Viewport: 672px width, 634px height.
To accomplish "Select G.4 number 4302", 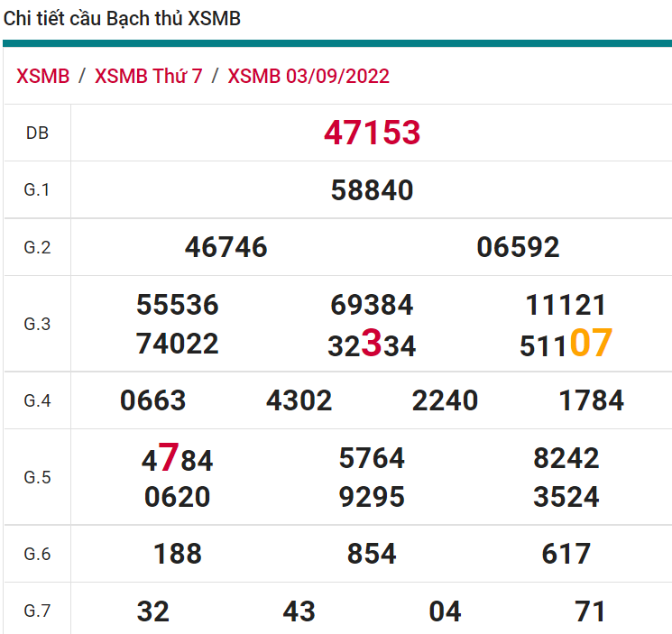I will pos(299,400).
